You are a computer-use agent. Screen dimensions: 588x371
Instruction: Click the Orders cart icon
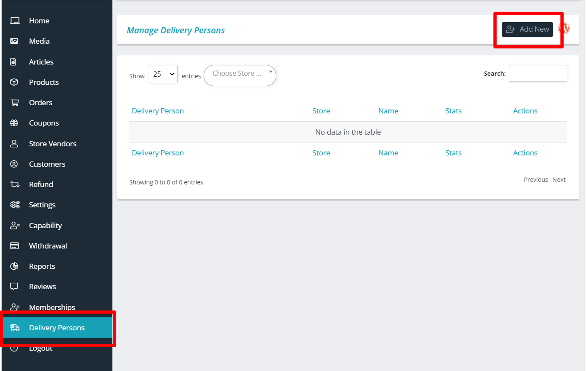[x=15, y=103]
